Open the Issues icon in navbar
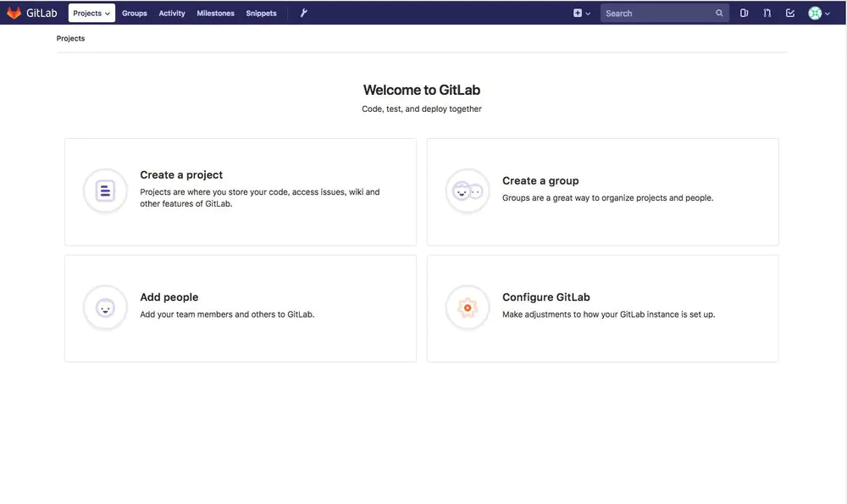This screenshot has height=504, width=847. pos(744,13)
